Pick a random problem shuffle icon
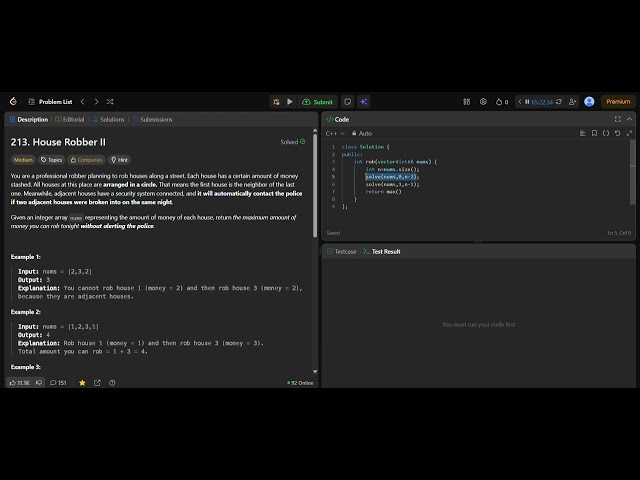This screenshot has width=640, height=480. pyautogui.click(x=110, y=102)
